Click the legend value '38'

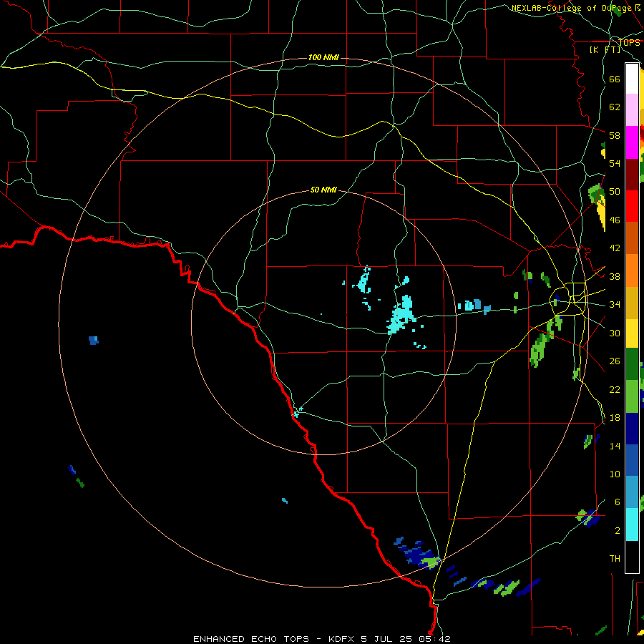point(615,276)
